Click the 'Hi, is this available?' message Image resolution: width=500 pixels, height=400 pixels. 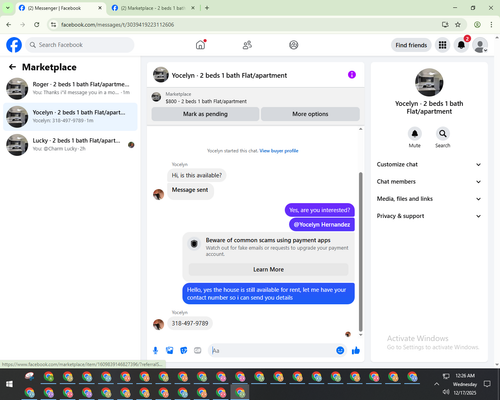click(x=197, y=175)
